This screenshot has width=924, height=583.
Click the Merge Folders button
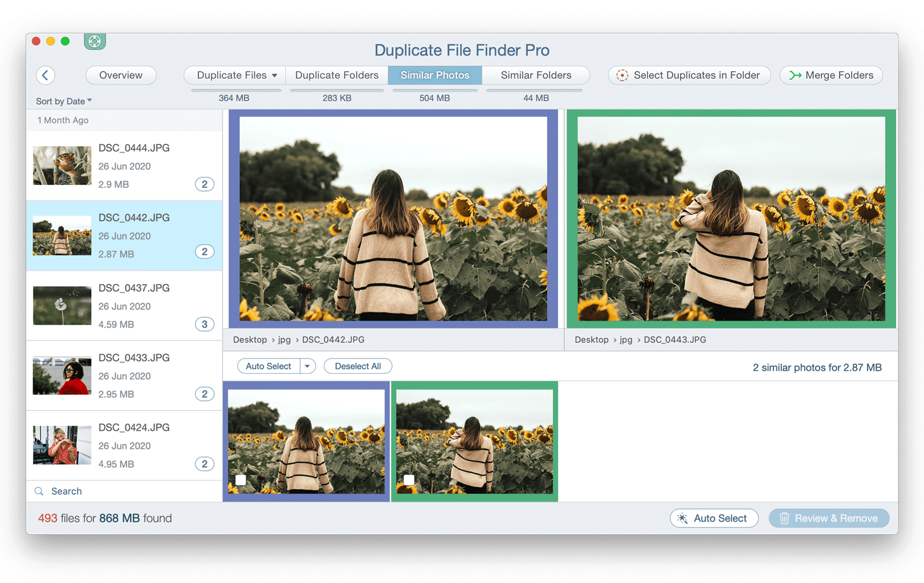pos(831,75)
